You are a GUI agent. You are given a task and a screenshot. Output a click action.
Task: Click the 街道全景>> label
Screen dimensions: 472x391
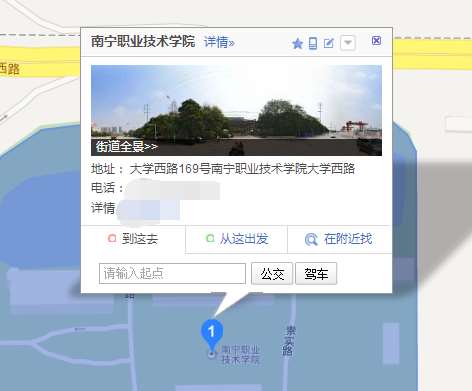pos(127,147)
